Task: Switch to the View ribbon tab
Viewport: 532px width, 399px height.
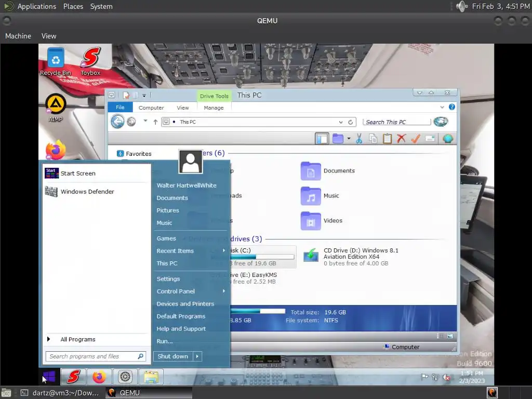Action: (x=182, y=108)
